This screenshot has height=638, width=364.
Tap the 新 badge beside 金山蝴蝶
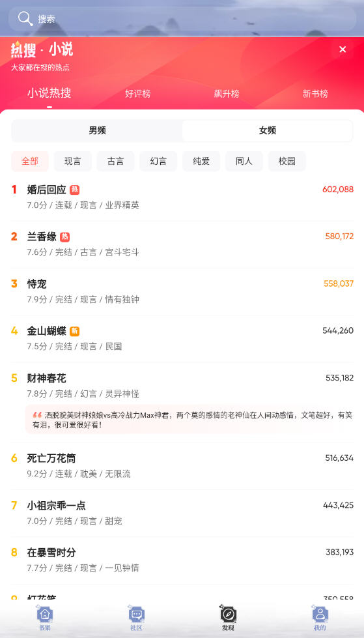coord(74,331)
